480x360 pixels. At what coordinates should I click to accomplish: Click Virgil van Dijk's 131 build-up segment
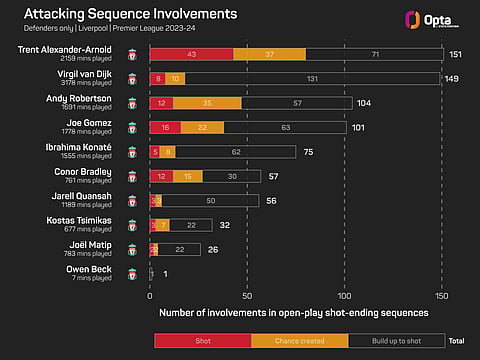point(312,79)
